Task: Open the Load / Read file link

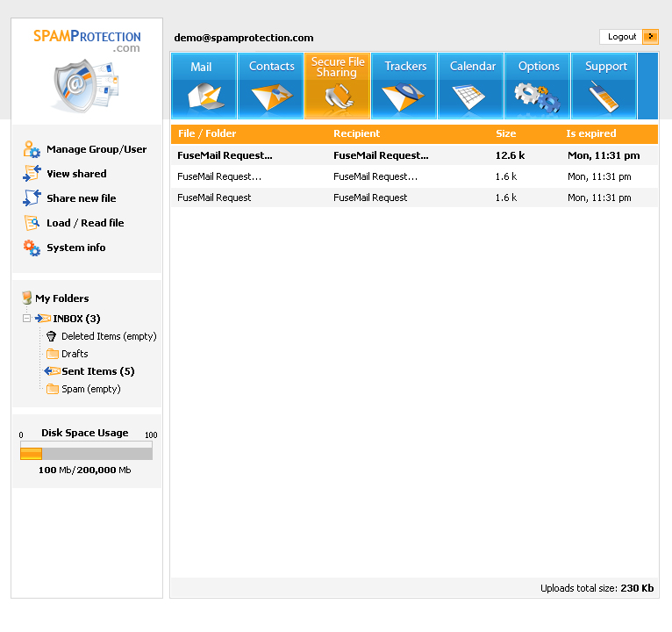Action: point(85,223)
